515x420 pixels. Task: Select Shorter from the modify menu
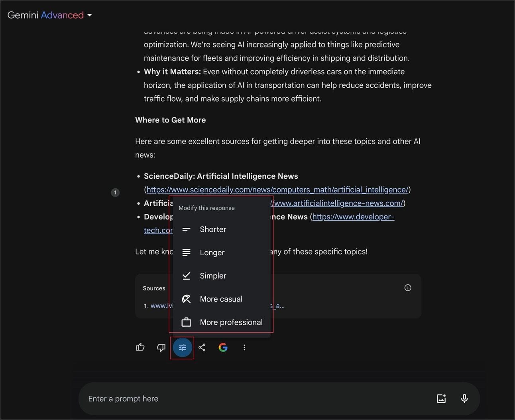pyautogui.click(x=222, y=229)
